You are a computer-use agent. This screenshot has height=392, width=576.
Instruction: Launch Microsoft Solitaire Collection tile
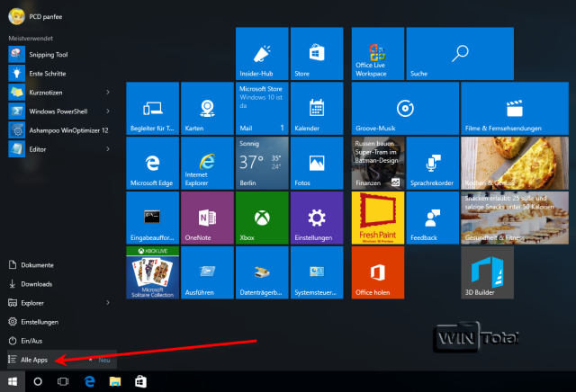pyautogui.click(x=152, y=272)
